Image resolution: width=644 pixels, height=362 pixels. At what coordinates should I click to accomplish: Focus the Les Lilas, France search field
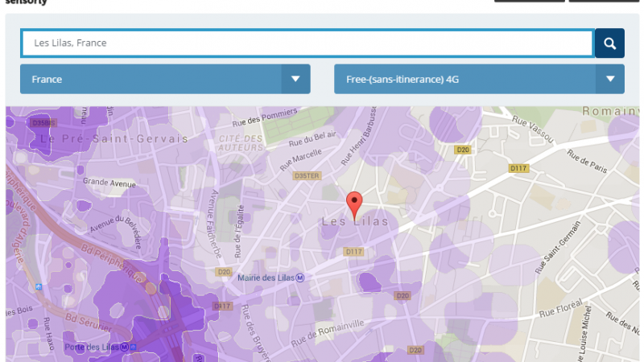pyautogui.click(x=307, y=43)
